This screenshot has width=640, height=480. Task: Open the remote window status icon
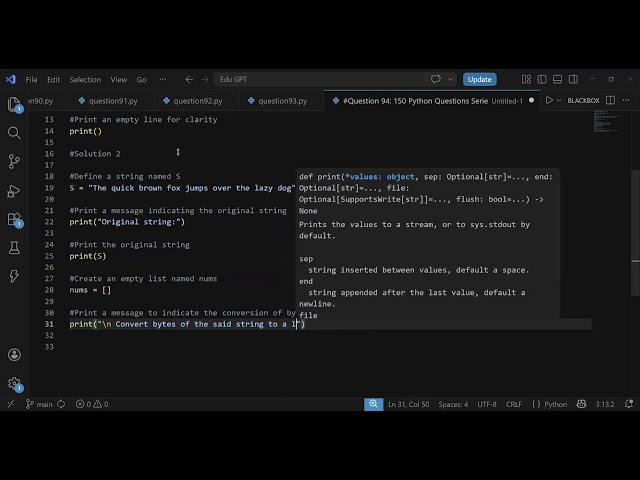coord(11,404)
